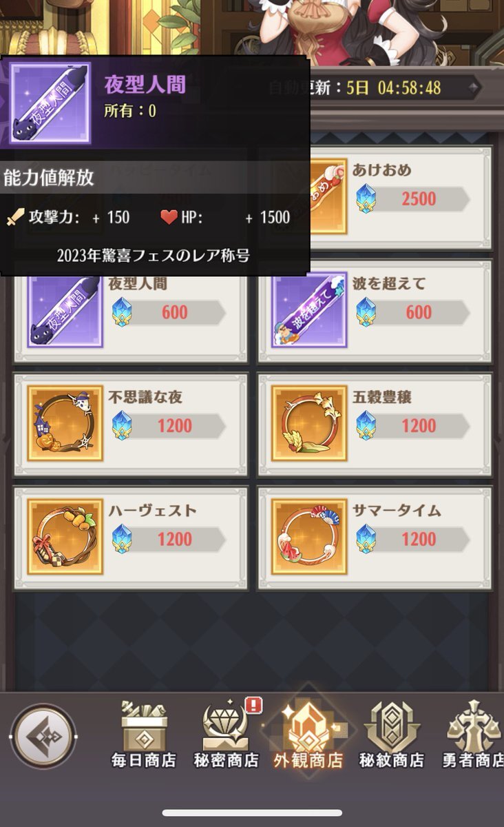Choose the ハーヴェスト wreath frame icon
This screenshot has height=827, width=504.
[65, 536]
